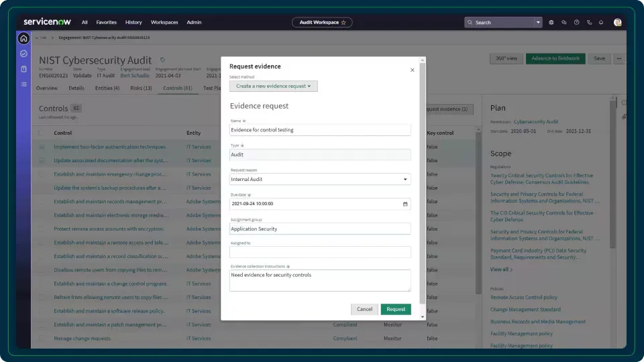
Task: Click tag icon beside NIST Cybersecurity Audit
Action: (162, 60)
